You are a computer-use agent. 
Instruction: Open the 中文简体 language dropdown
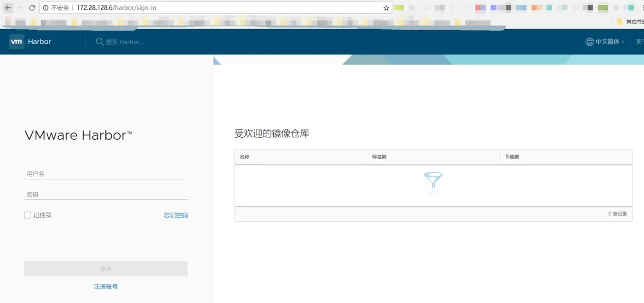tap(610, 42)
